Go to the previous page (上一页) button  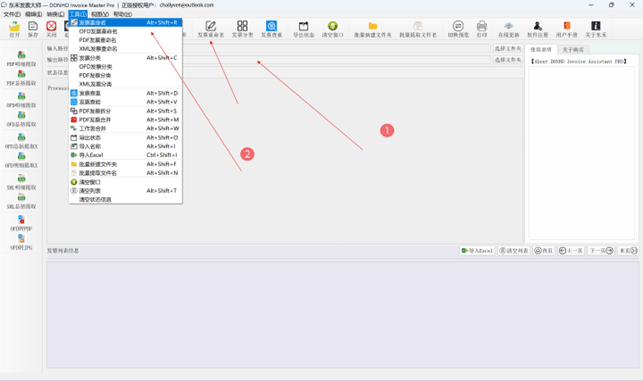pos(571,251)
